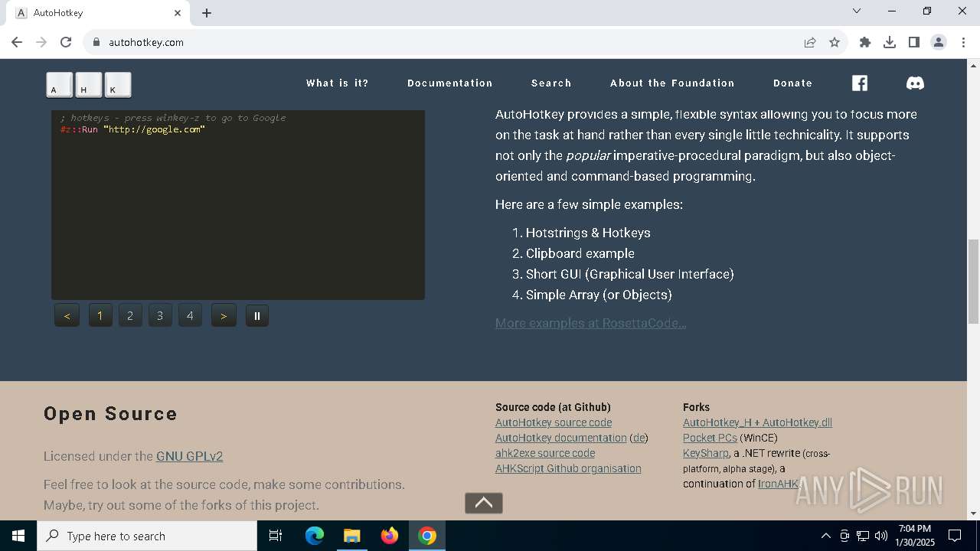
Task: Open ahk2exe source code link
Action: (x=545, y=453)
